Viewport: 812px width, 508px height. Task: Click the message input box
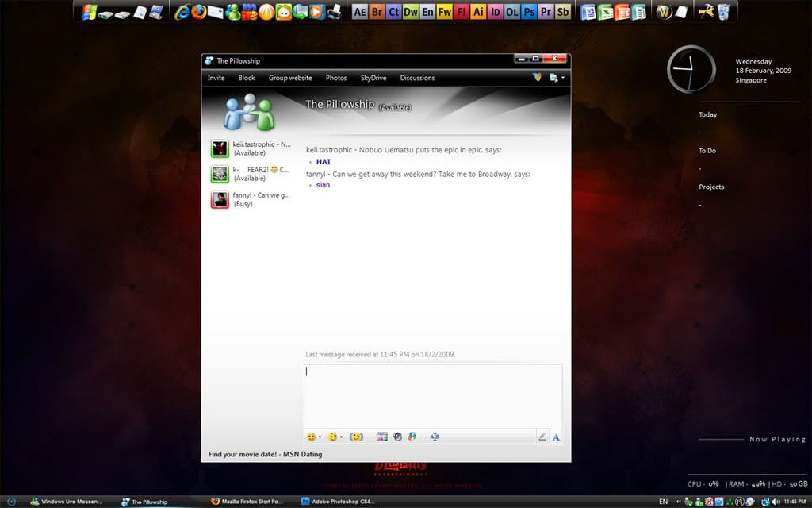(x=433, y=397)
